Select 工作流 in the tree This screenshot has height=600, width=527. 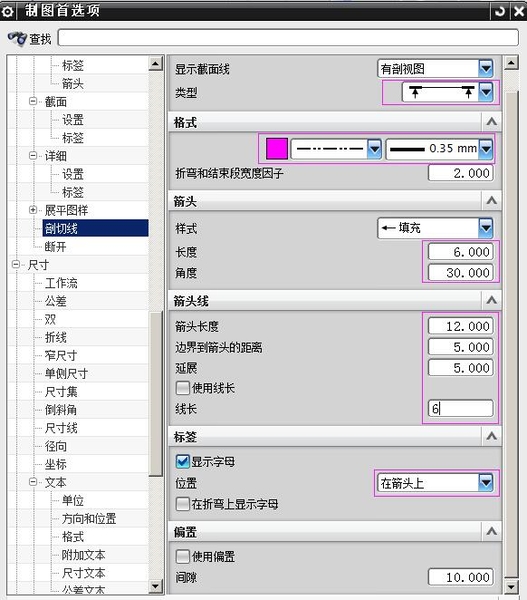pos(61,283)
